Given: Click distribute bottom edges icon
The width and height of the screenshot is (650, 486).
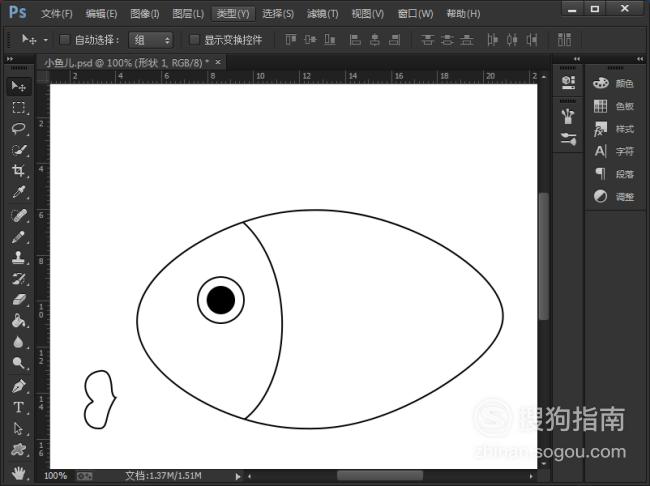Looking at the screenshot, I should point(467,40).
